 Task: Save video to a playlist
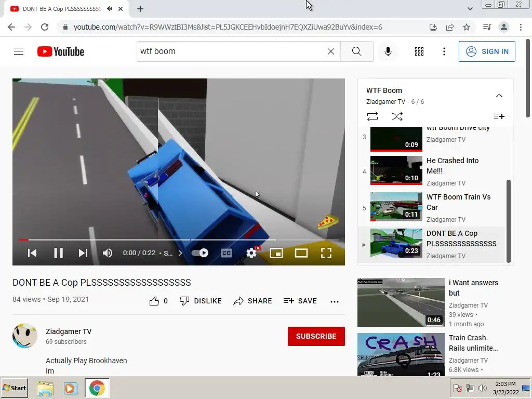(x=300, y=301)
